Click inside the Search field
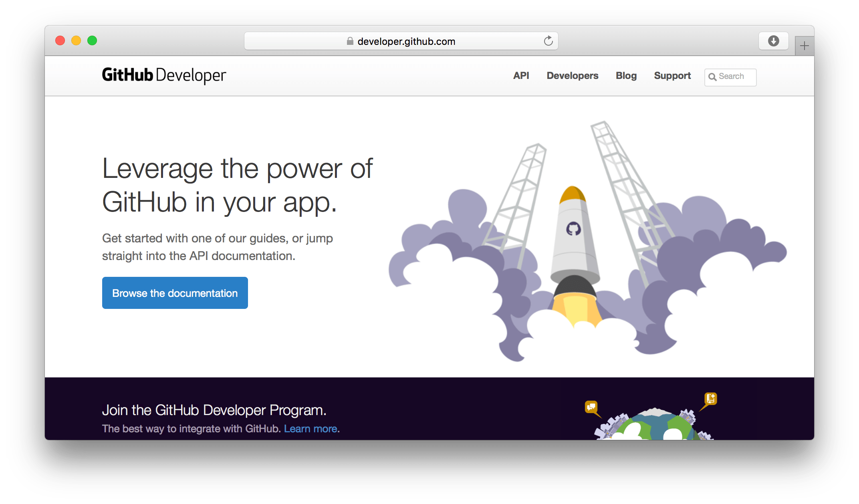The image size is (859, 504). (733, 77)
